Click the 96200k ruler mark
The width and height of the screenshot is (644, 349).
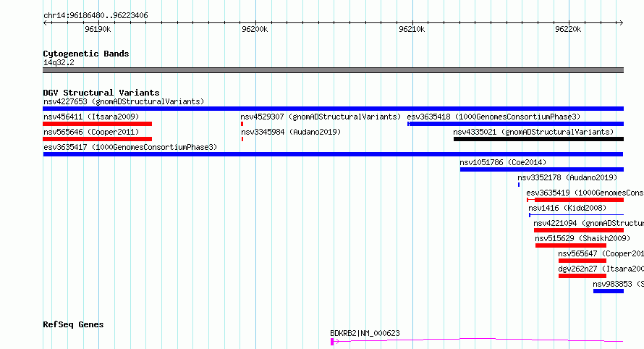pos(255,29)
